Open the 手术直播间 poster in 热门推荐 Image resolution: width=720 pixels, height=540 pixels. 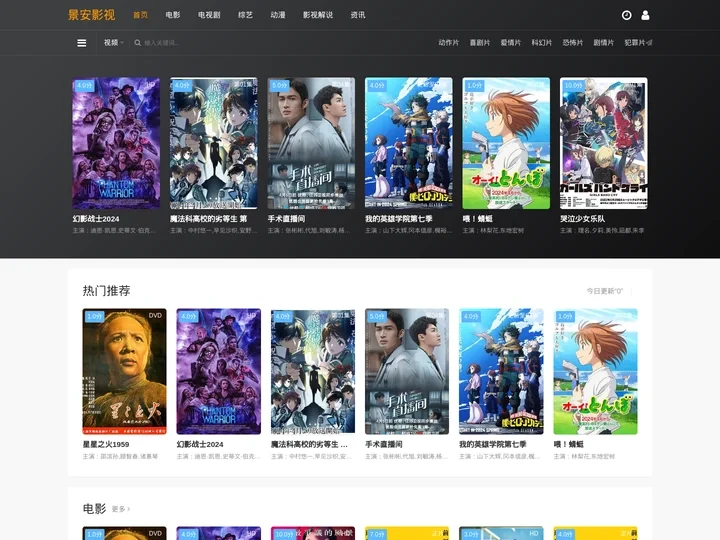(407, 371)
